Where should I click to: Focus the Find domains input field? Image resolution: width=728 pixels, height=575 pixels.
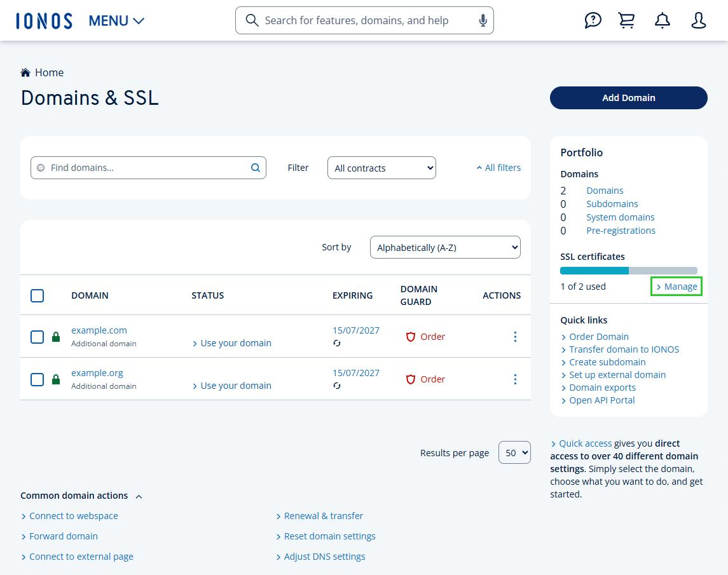[x=148, y=168]
